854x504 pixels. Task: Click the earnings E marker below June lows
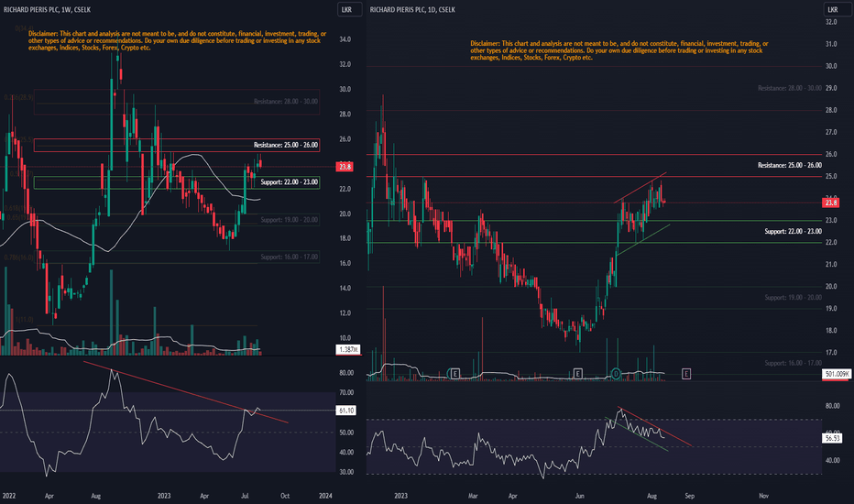(x=577, y=374)
